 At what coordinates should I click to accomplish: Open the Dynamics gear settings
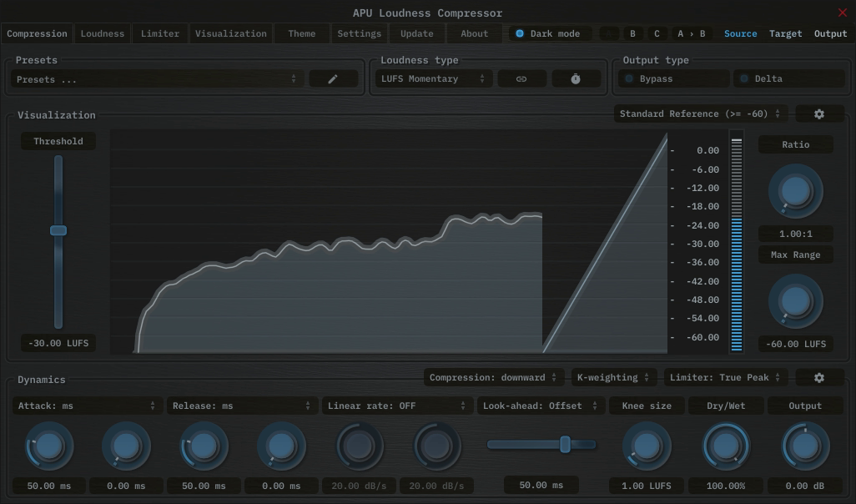pyautogui.click(x=818, y=378)
